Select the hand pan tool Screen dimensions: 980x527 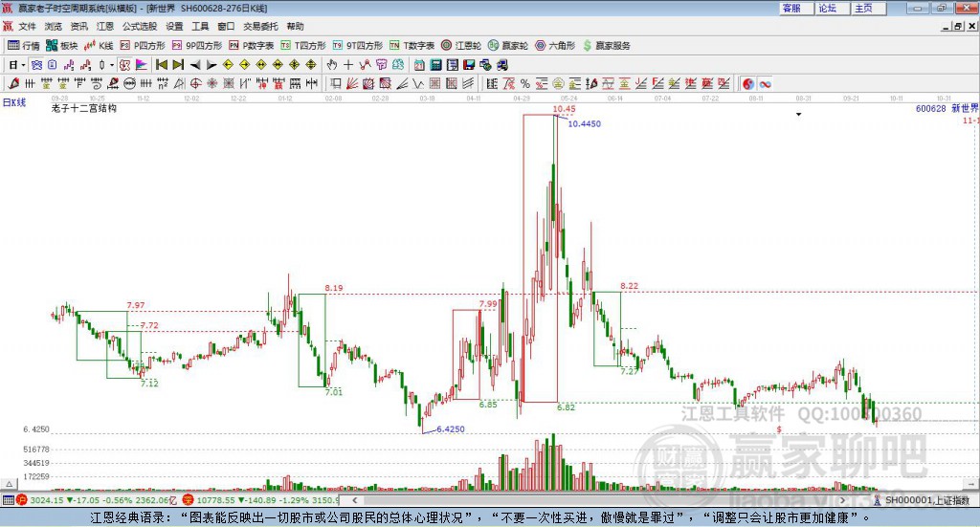pyautogui.click(x=332, y=65)
